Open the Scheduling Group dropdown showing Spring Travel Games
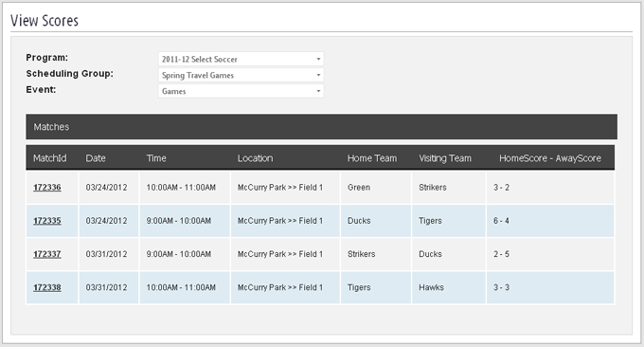 (241, 75)
